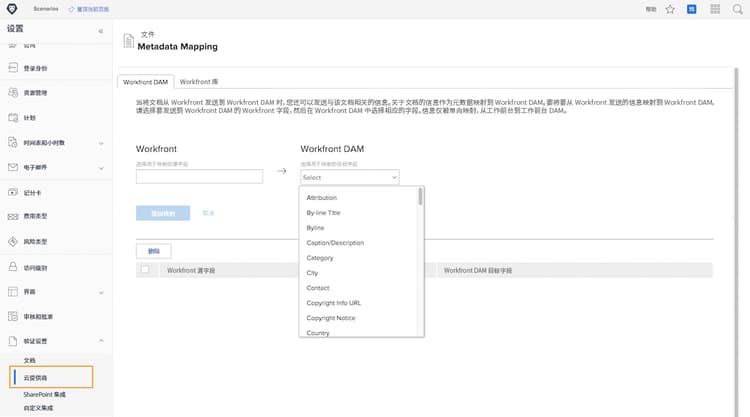Choose City from the dropdown list
Screen dimensions: 750x417
pos(312,273)
